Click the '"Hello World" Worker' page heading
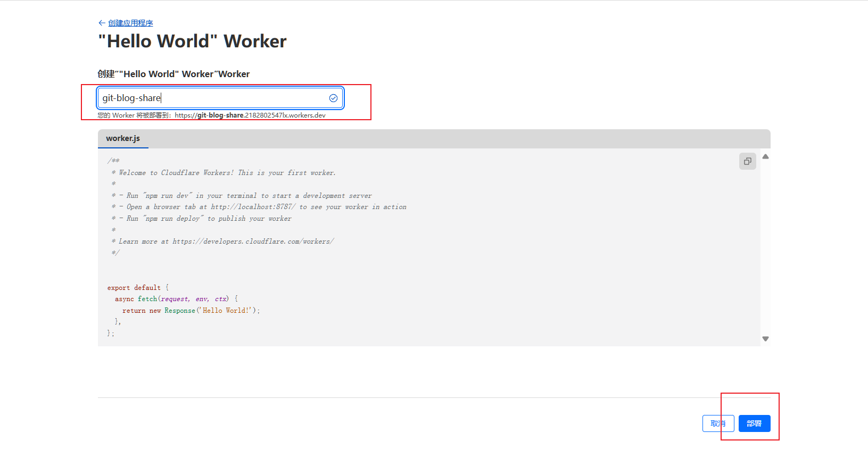The image size is (868, 449). coord(193,41)
